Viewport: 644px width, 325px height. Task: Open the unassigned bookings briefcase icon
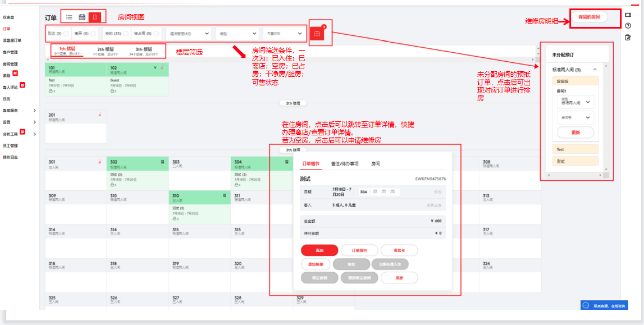[317, 33]
